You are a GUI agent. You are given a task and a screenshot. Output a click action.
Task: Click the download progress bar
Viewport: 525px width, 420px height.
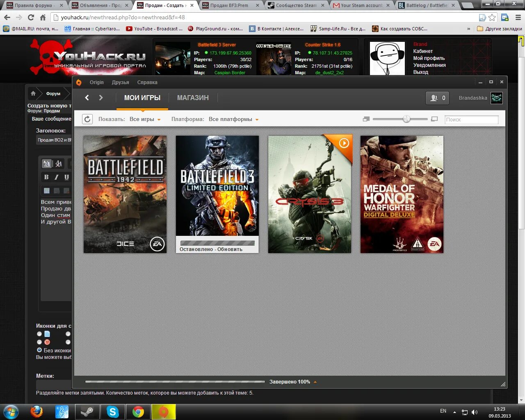pyautogui.click(x=175, y=382)
